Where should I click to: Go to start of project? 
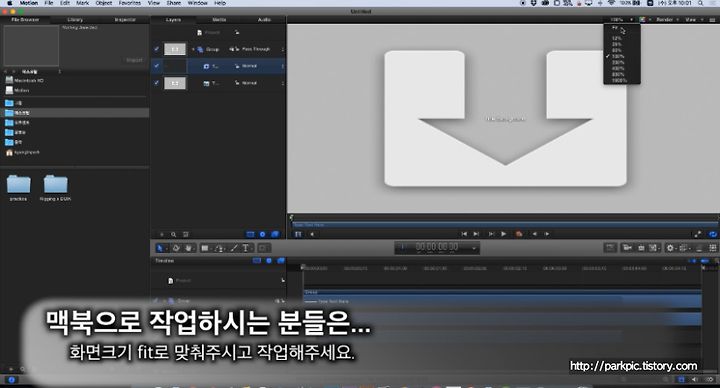click(464, 234)
